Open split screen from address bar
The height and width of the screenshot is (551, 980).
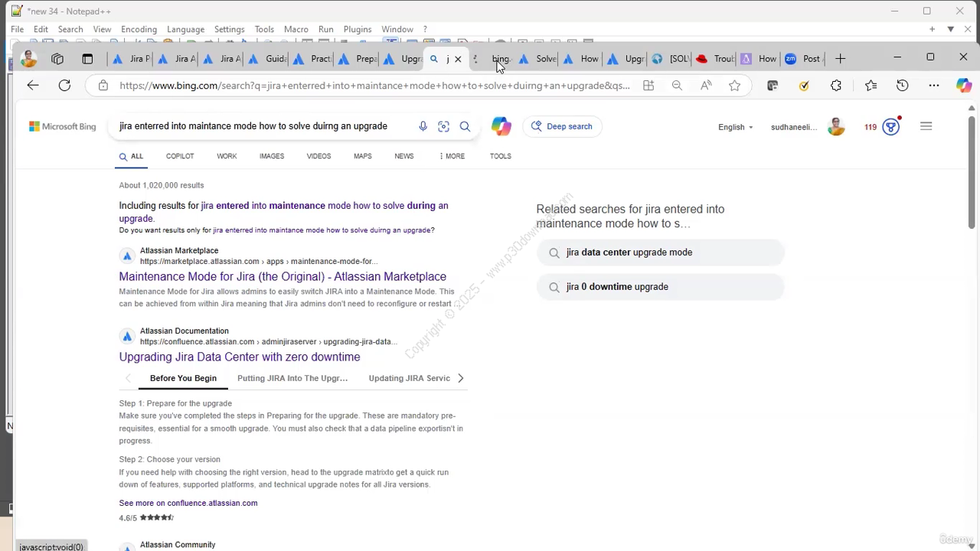point(648,86)
